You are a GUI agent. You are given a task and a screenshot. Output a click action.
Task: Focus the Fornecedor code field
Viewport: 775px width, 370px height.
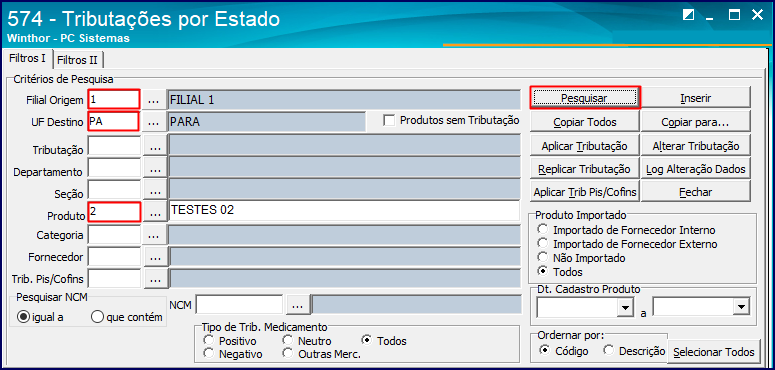tap(114, 257)
